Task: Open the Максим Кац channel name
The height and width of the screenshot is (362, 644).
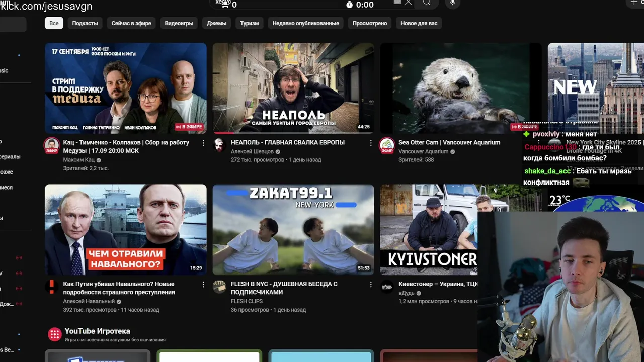Action: click(78, 160)
